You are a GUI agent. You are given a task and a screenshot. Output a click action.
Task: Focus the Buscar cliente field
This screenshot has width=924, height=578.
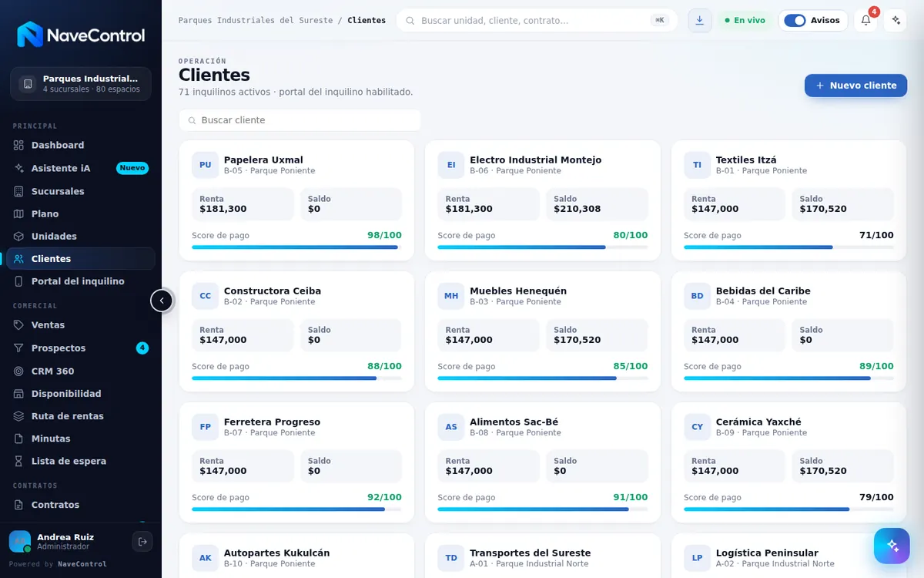click(x=300, y=120)
